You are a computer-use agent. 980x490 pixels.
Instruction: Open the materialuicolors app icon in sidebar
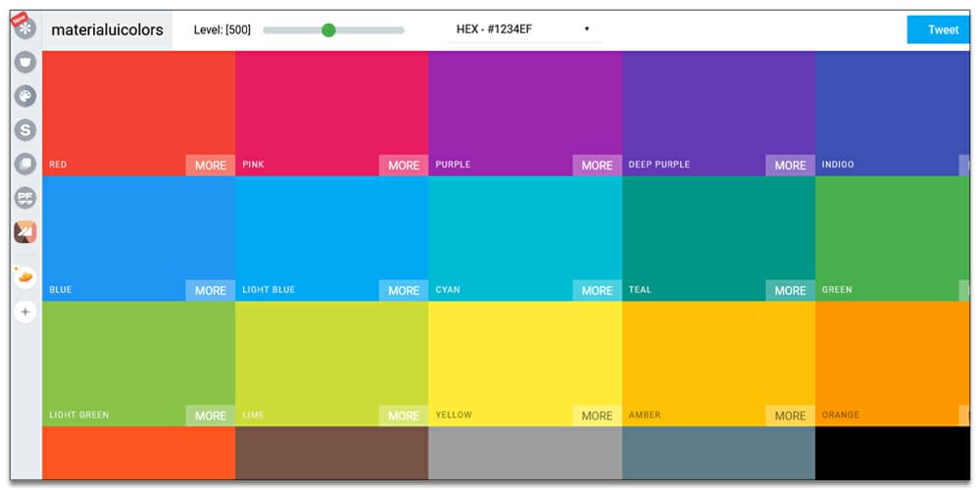click(25, 232)
